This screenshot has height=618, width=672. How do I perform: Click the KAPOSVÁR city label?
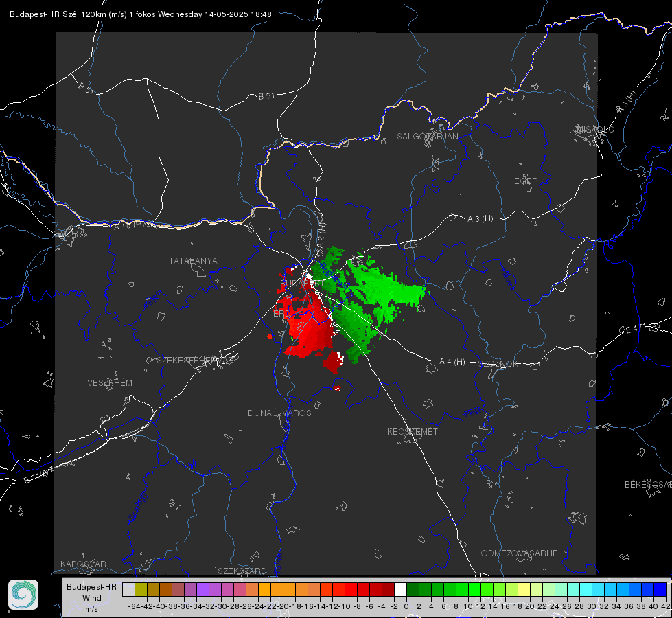(83, 564)
